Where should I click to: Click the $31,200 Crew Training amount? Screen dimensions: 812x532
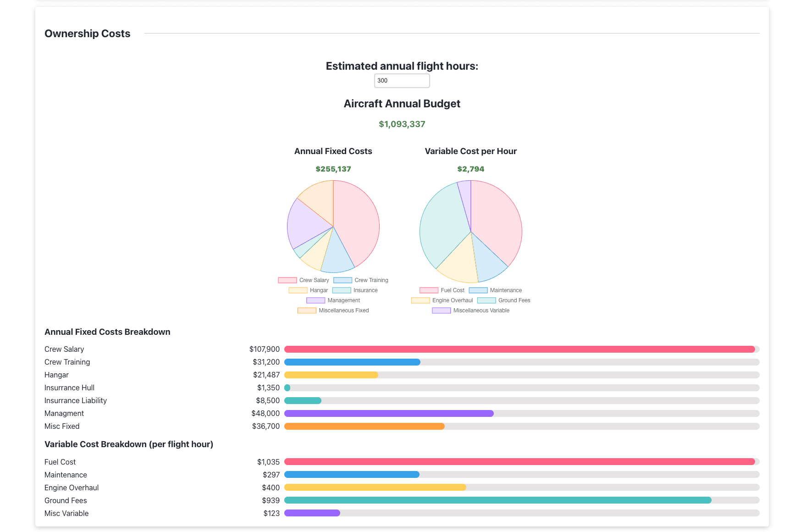pyautogui.click(x=266, y=362)
